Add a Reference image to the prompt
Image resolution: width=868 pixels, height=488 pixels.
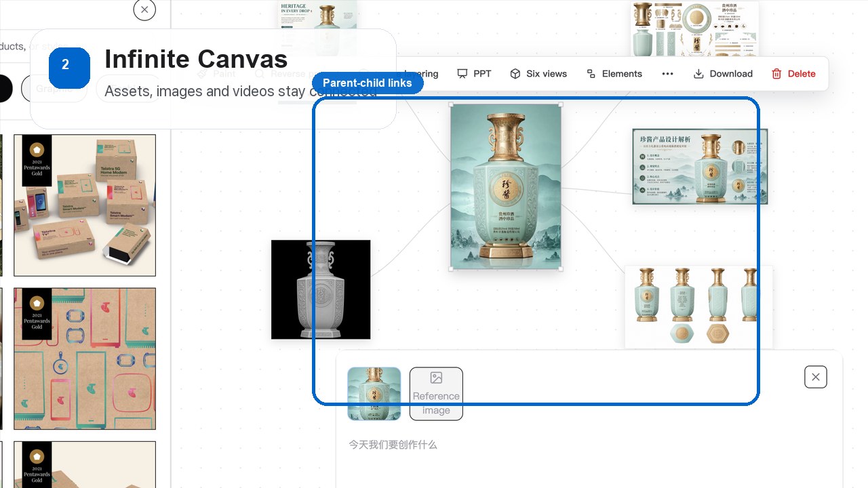[436, 394]
